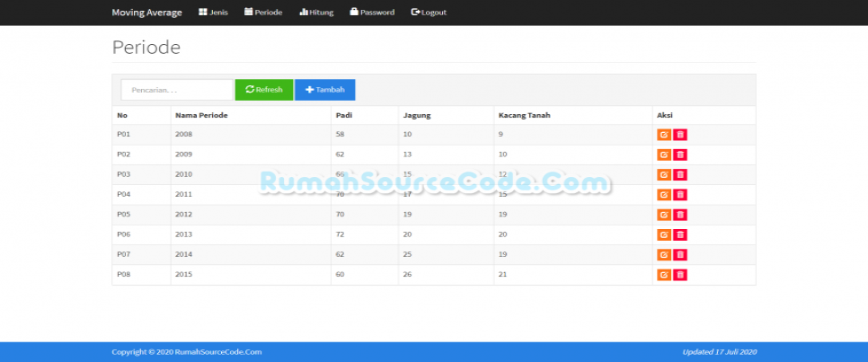Edit the 2014 period row P07
The width and height of the screenshot is (868, 362).
(663, 254)
